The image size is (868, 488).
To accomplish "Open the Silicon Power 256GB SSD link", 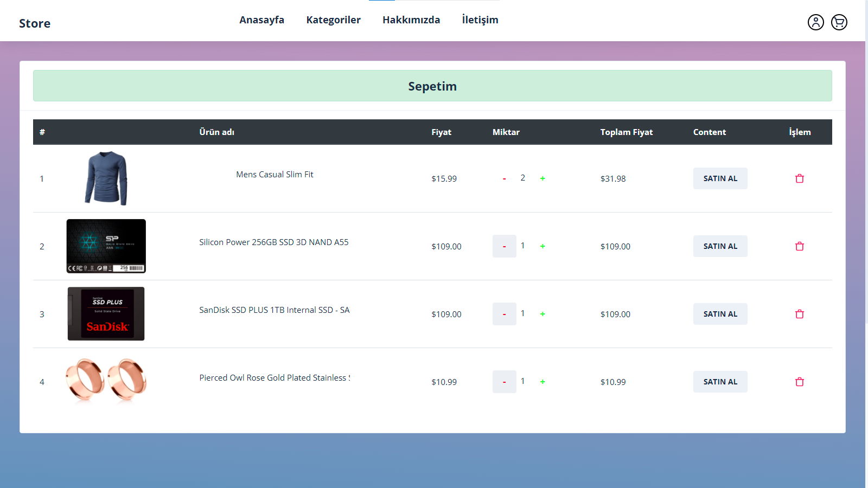I will 274,242.
